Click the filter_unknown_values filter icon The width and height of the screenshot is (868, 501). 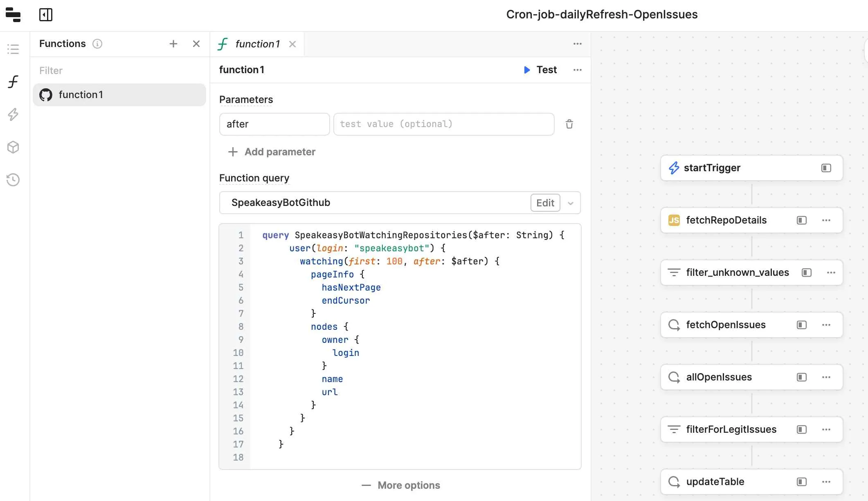click(674, 273)
